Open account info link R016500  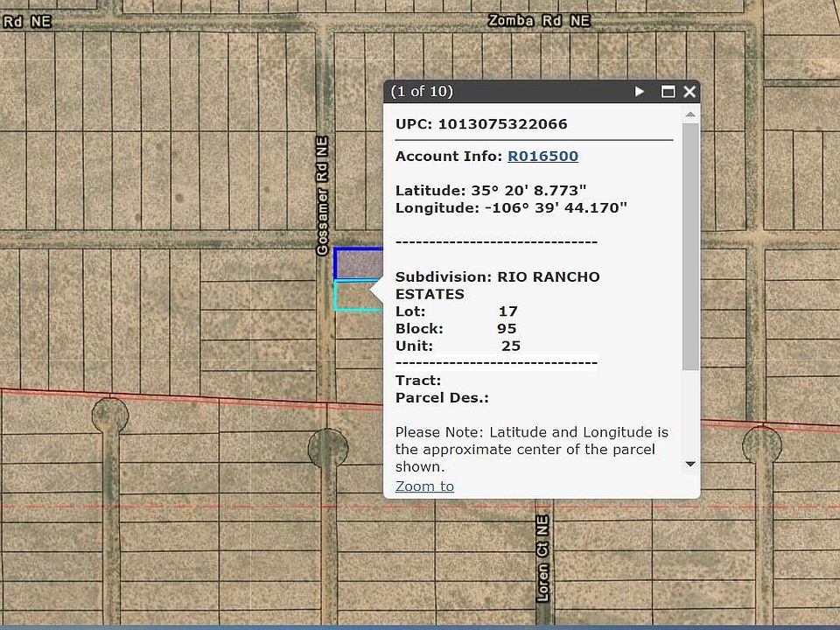pyautogui.click(x=542, y=157)
